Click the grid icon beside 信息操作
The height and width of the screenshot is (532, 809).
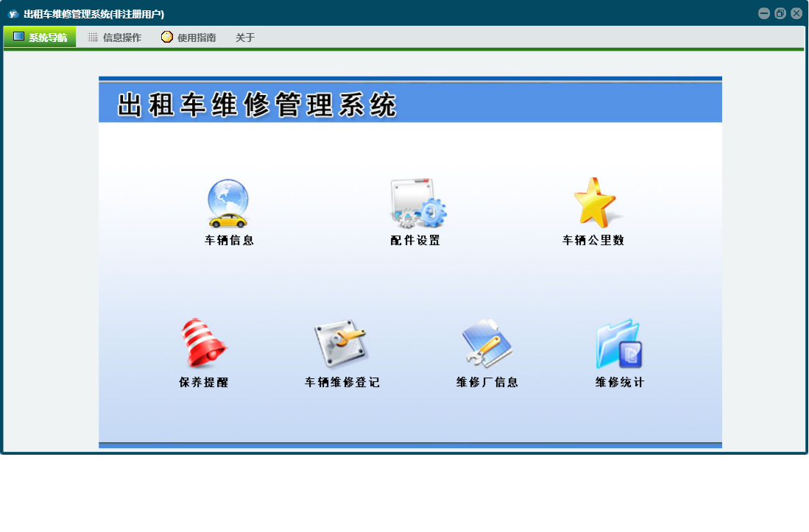pyautogui.click(x=93, y=37)
